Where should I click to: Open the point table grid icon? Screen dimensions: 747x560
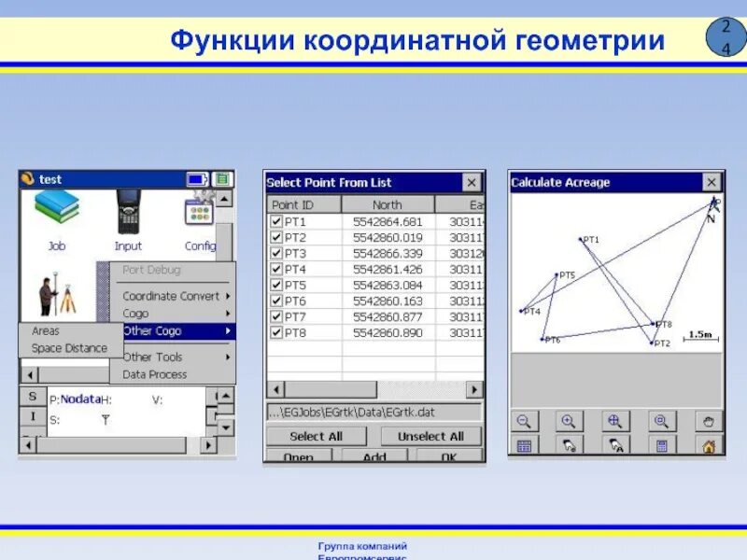pos(525,446)
